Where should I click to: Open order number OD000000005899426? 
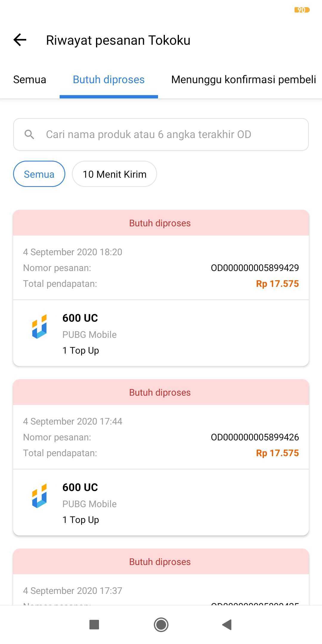255,437
